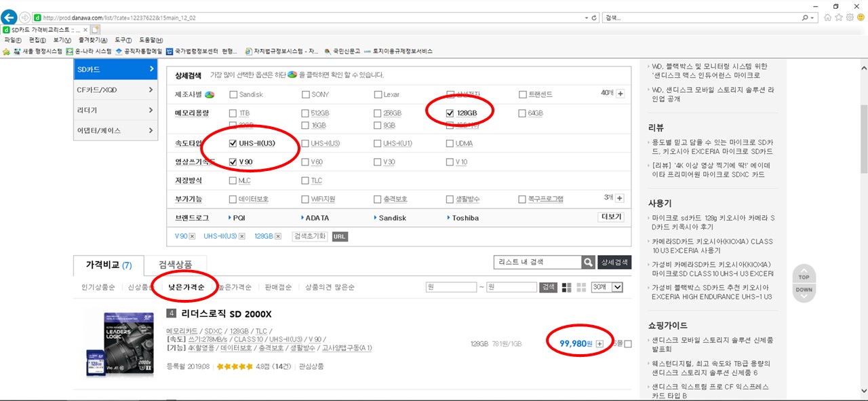This screenshot has width=868, height=401.
Task: Check the 데이터보호 feature box
Action: [234, 199]
